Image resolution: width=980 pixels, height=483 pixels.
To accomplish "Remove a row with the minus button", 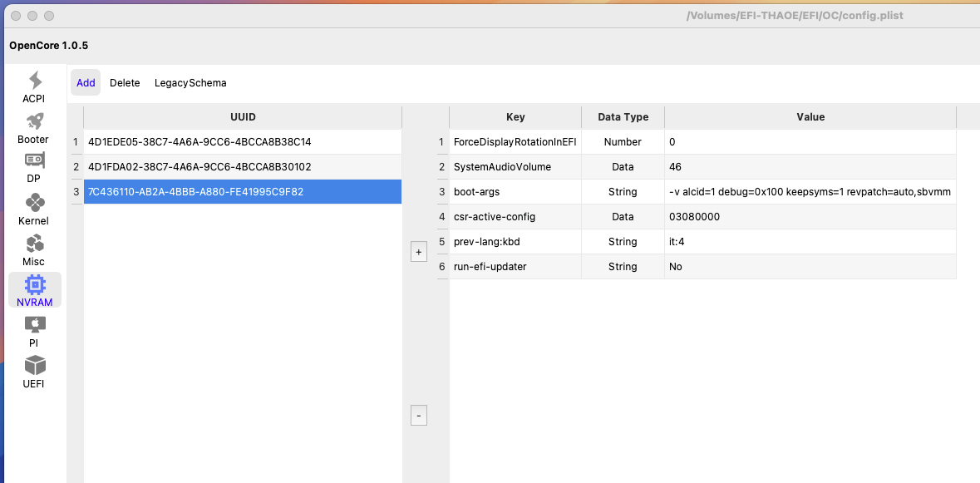I will [419, 415].
